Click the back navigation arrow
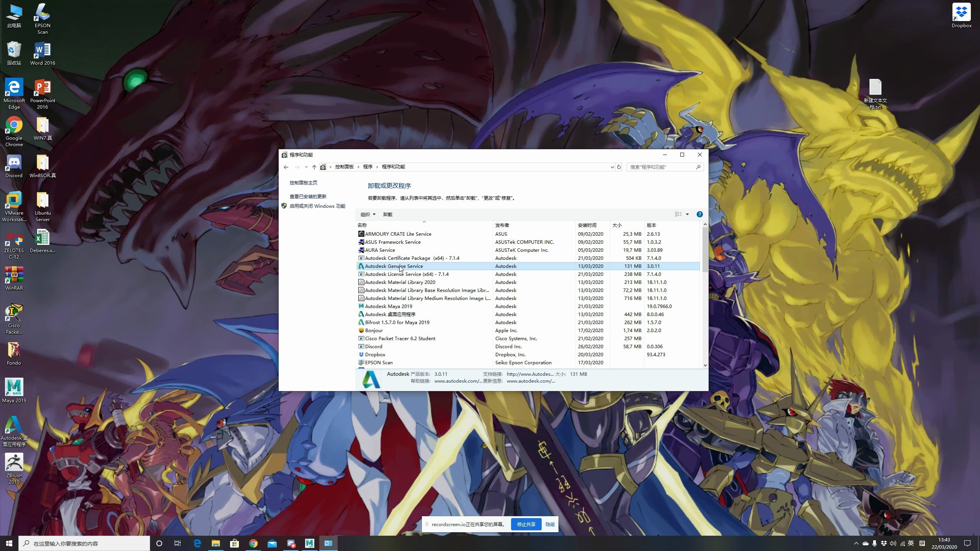This screenshot has height=551, width=980. click(286, 167)
